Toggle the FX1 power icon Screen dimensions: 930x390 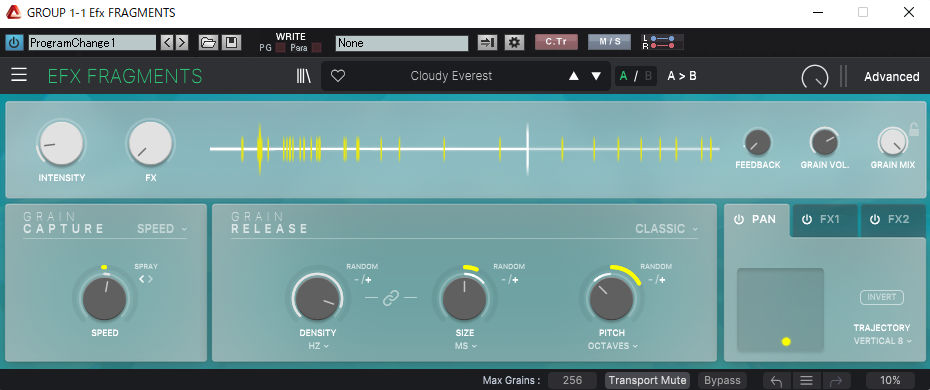pos(807,219)
